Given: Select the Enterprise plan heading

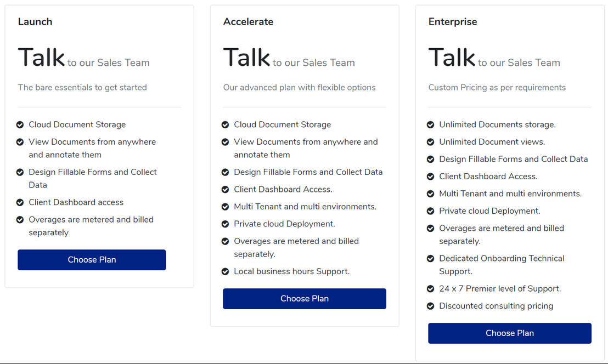Looking at the screenshot, I should pyautogui.click(x=453, y=22).
